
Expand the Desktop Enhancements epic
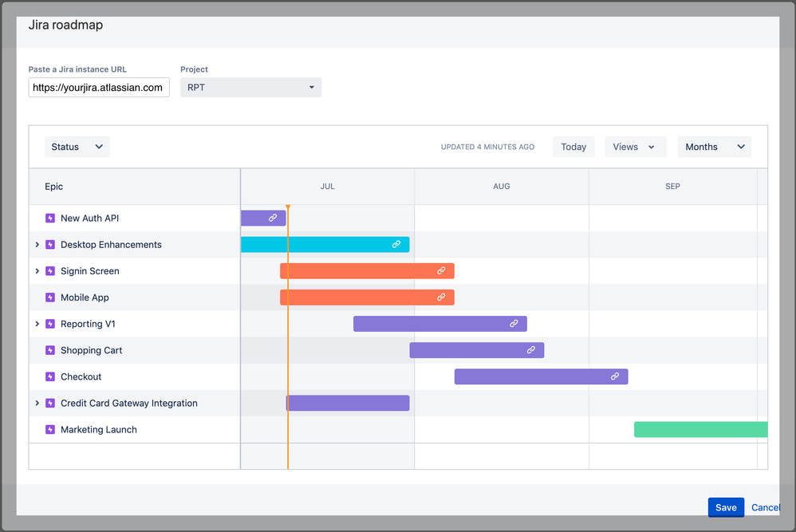(37, 245)
